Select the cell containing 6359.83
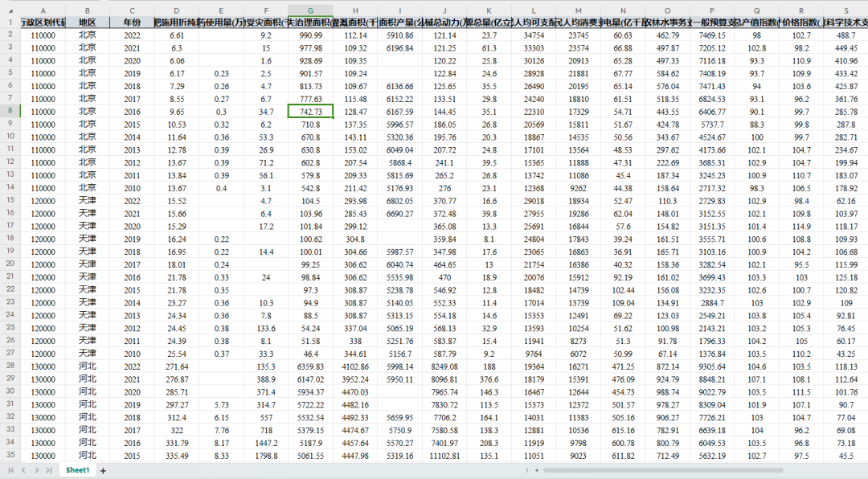The width and height of the screenshot is (868, 479). pos(310,366)
